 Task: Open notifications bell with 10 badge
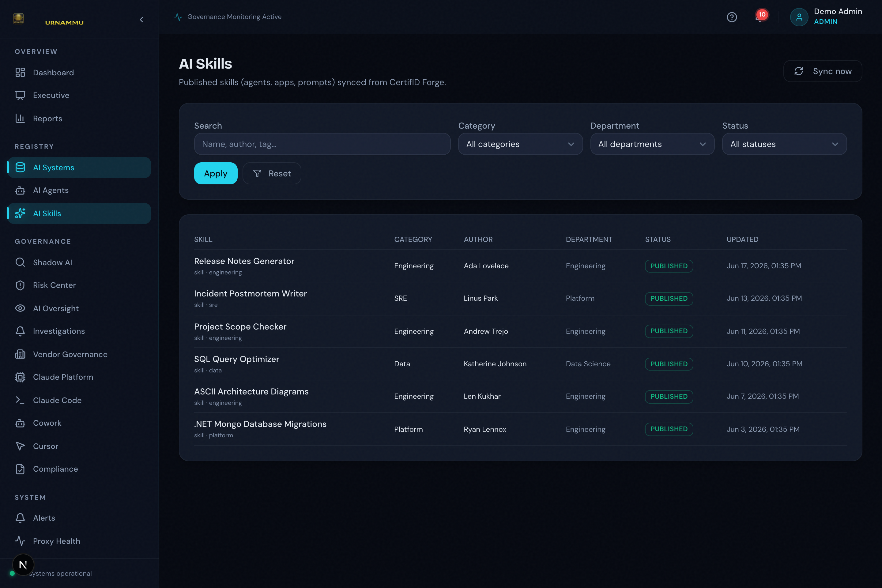click(x=760, y=17)
